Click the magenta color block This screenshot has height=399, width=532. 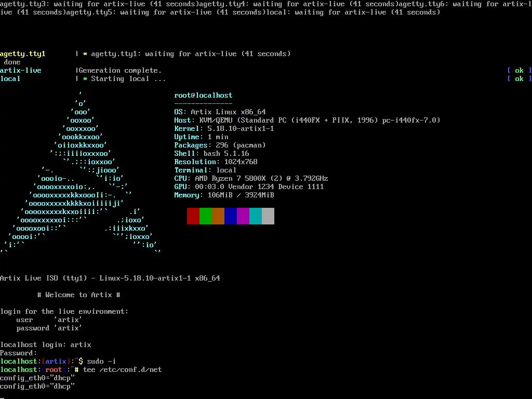point(243,216)
